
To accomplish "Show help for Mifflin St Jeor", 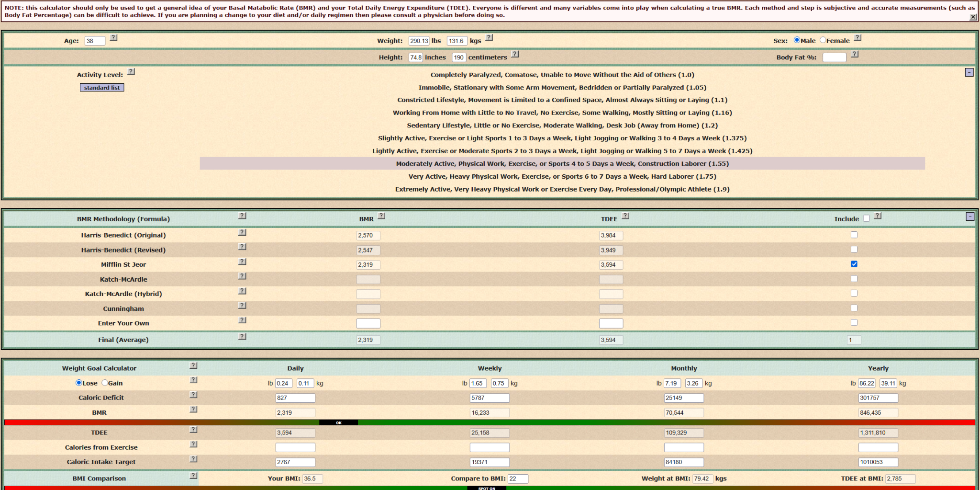I will click(x=243, y=262).
